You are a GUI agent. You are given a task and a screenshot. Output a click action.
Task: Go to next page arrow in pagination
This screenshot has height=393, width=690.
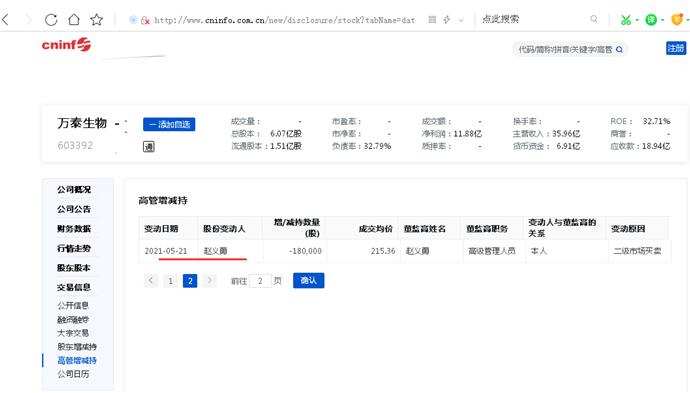[210, 280]
